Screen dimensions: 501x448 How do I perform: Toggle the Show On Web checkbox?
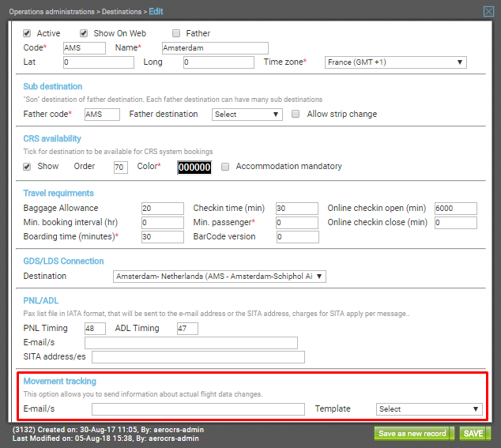(x=84, y=33)
